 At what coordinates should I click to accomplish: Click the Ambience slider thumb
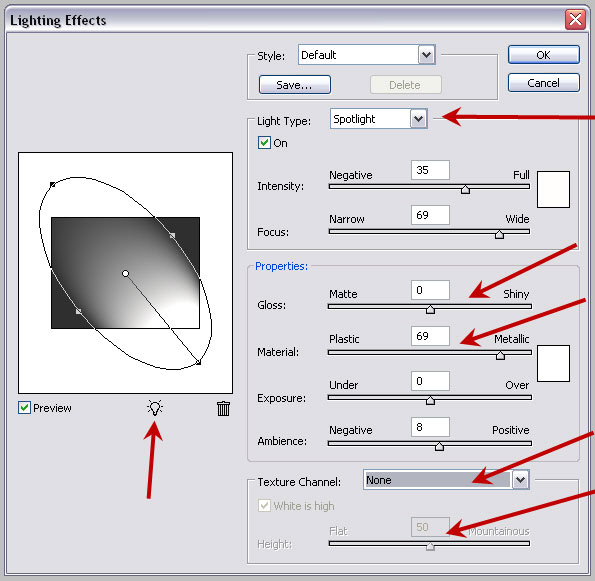coord(439,446)
